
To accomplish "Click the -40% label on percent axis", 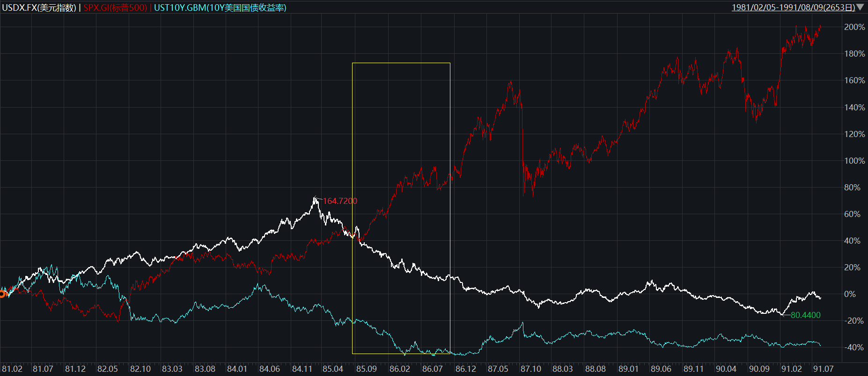I will click(x=854, y=347).
